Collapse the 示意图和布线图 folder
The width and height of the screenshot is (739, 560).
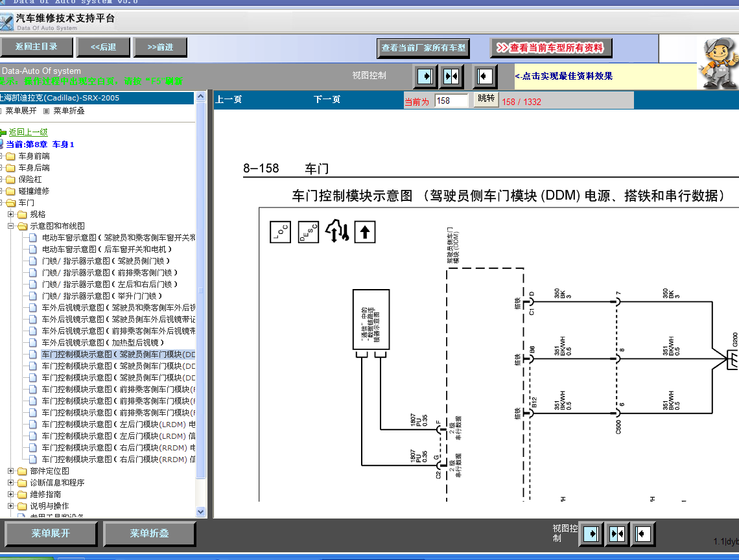(x=11, y=226)
